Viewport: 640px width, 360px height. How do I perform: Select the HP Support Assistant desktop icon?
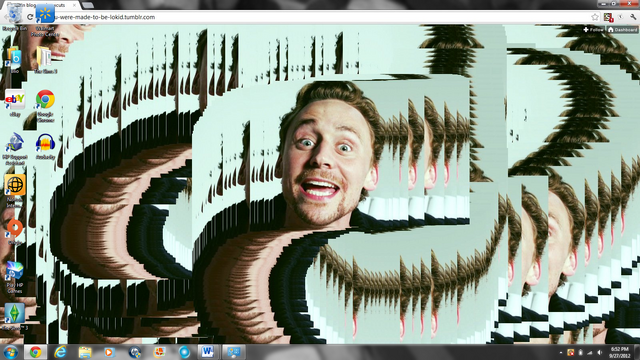click(15, 149)
